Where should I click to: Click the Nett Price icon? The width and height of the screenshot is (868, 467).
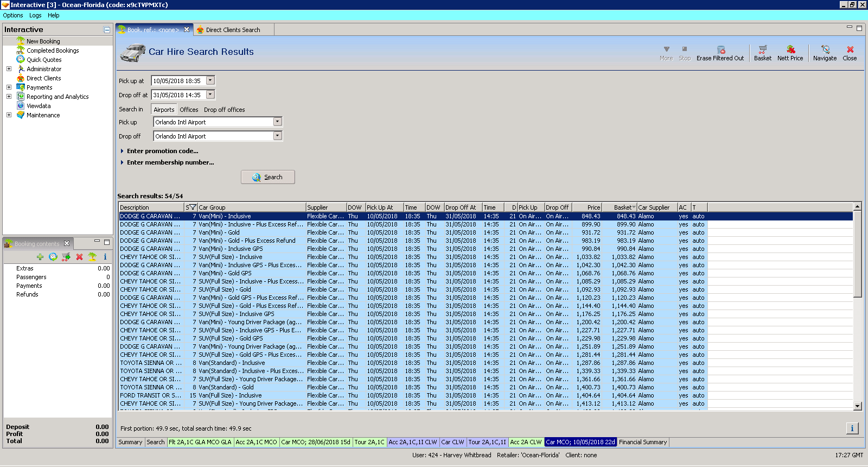click(790, 49)
